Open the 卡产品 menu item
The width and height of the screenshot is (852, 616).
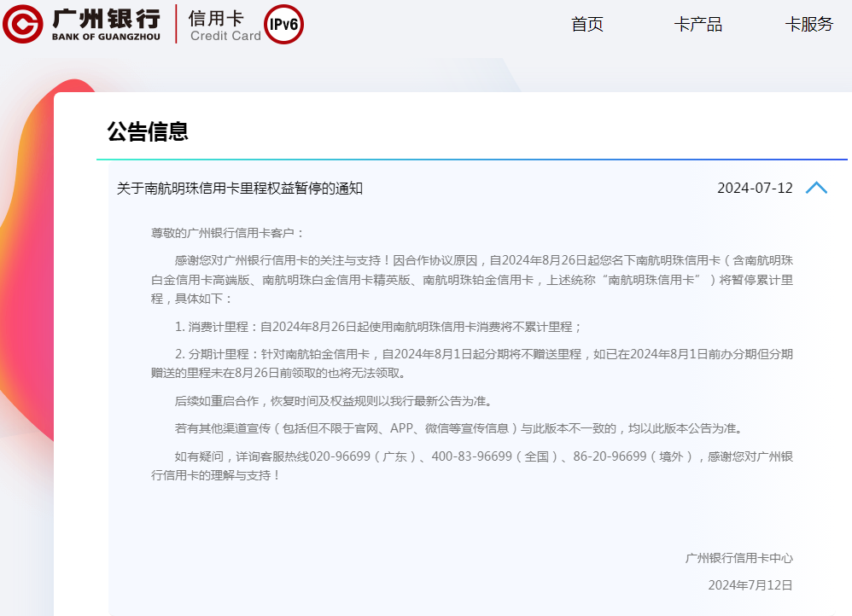point(697,24)
